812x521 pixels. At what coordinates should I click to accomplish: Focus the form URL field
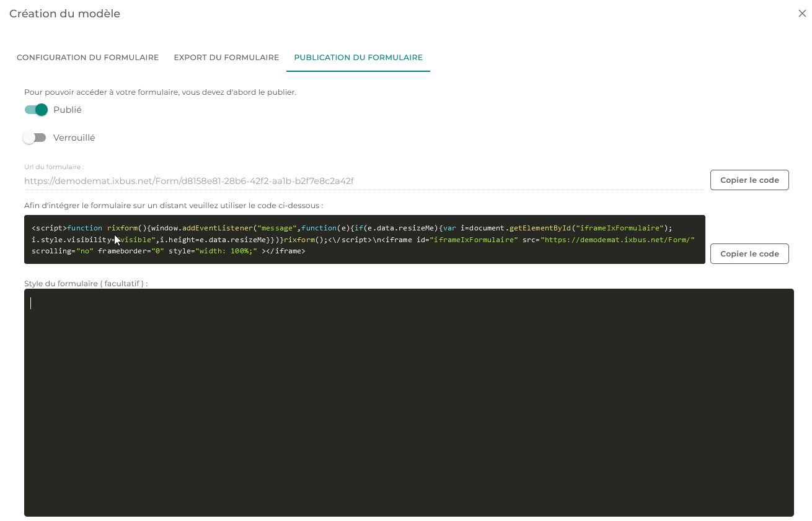coord(364,181)
